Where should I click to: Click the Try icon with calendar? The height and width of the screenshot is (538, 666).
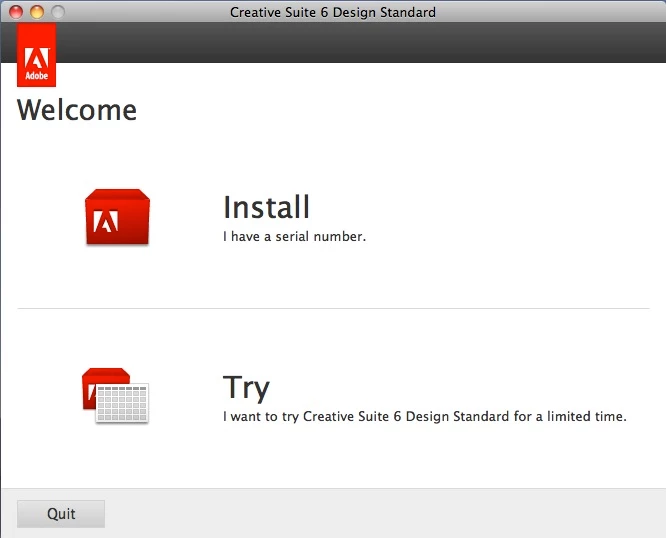(x=115, y=395)
